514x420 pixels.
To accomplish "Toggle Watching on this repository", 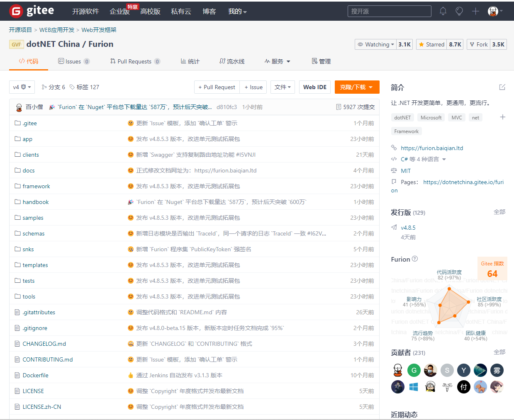I will [x=375, y=44].
